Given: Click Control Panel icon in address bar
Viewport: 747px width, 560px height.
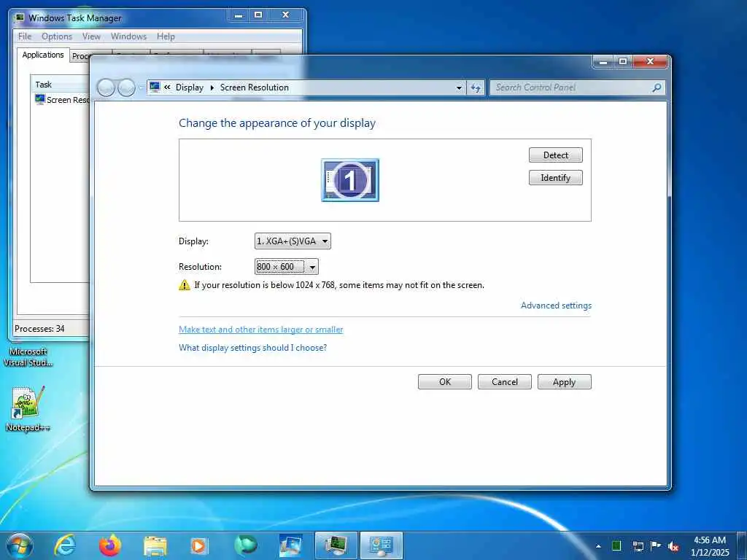Looking at the screenshot, I should pyautogui.click(x=155, y=87).
